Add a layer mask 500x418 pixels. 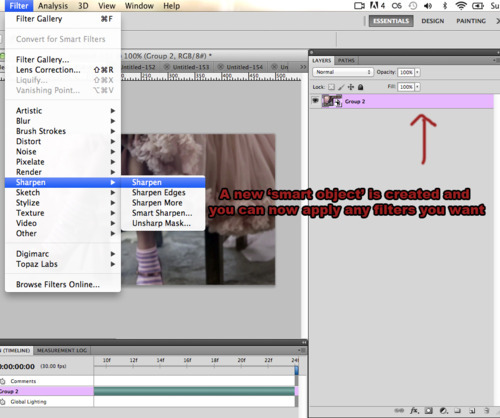tap(429, 410)
